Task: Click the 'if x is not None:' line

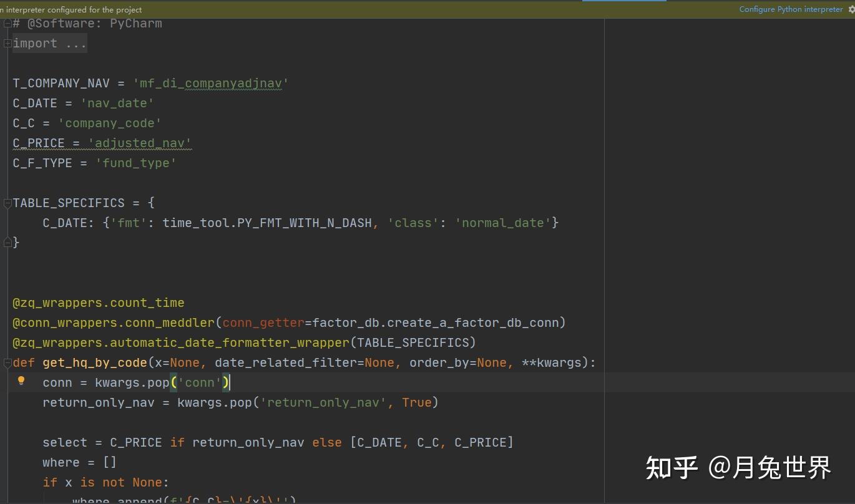Action: point(106,483)
